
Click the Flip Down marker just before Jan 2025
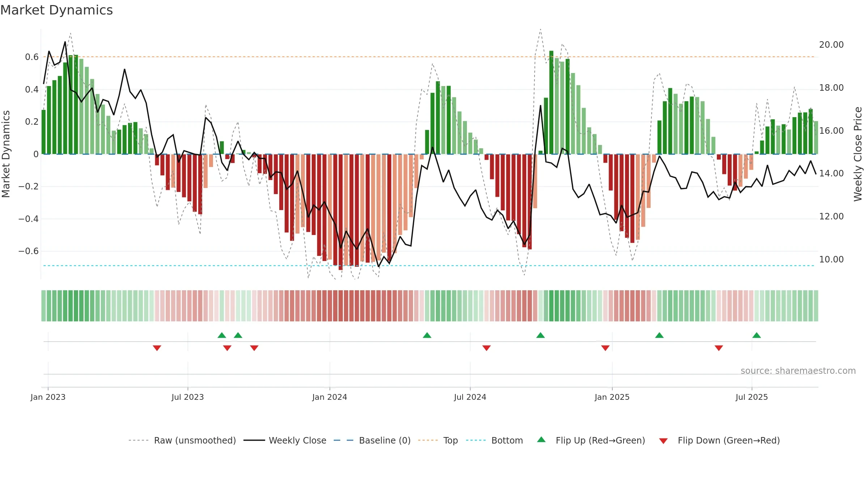tap(605, 348)
